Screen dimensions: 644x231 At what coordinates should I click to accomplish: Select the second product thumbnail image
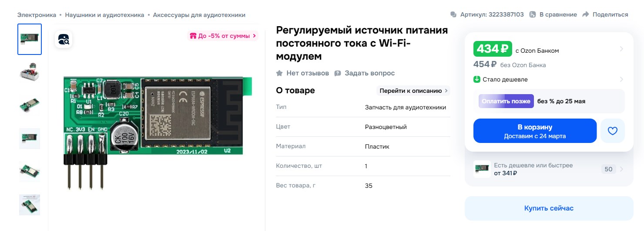30,72
